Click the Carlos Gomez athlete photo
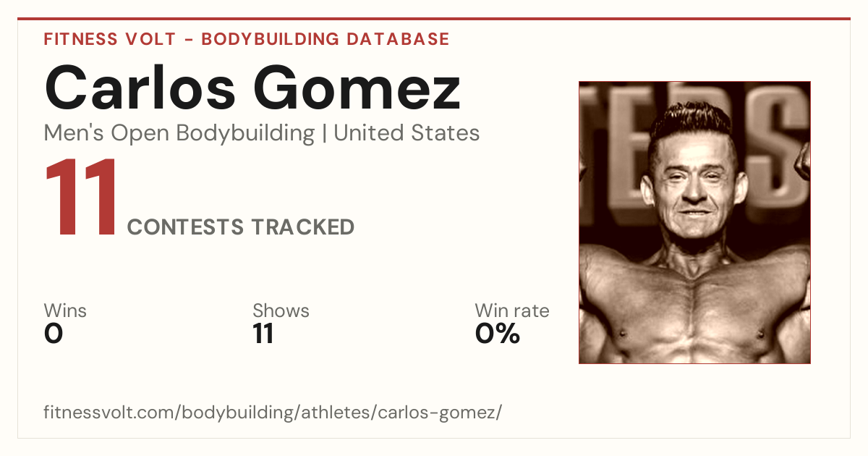The height and width of the screenshot is (456, 868). pyautogui.click(x=694, y=222)
